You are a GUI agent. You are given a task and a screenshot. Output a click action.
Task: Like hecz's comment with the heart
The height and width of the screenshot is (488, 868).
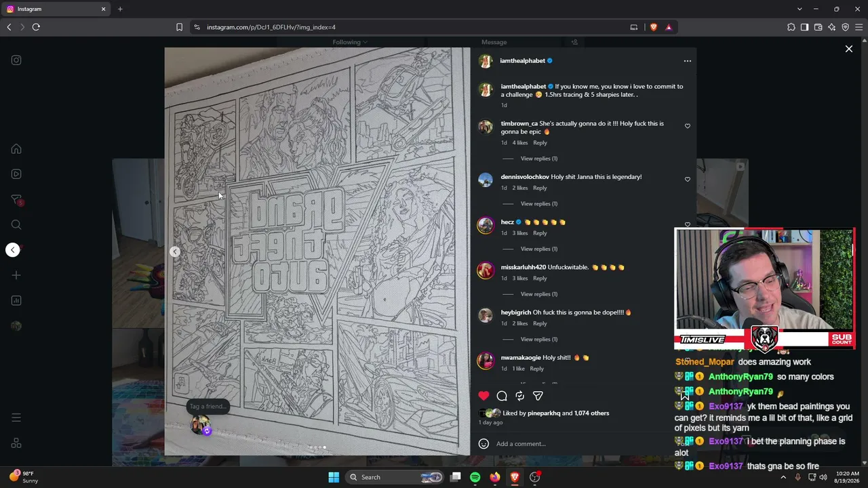click(688, 224)
